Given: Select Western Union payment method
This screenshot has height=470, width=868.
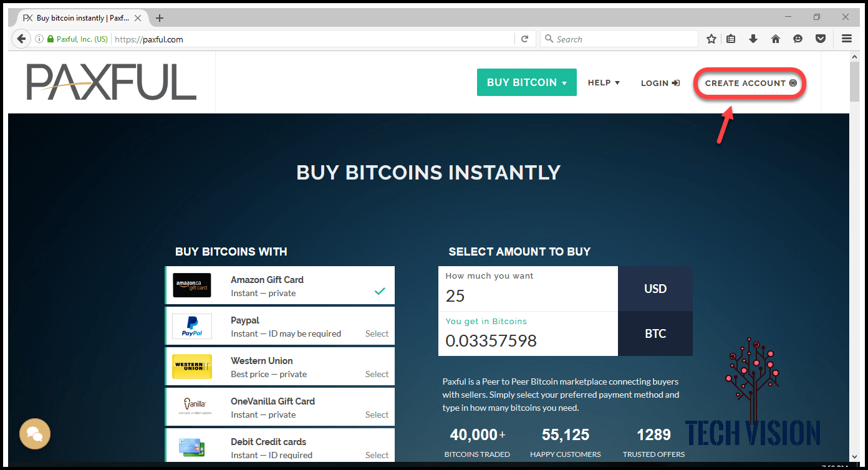Looking at the screenshot, I should pyautogui.click(x=280, y=367).
